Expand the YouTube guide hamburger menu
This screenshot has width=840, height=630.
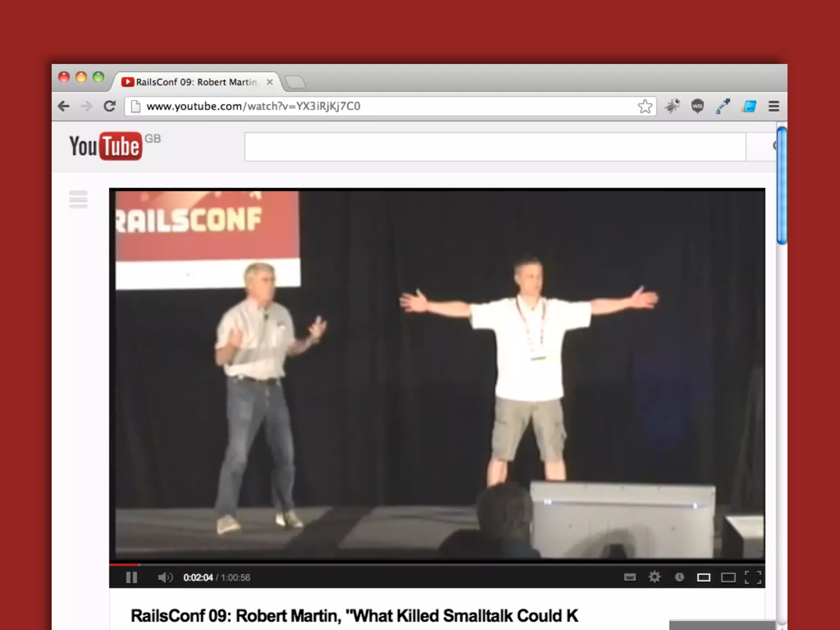(x=78, y=199)
